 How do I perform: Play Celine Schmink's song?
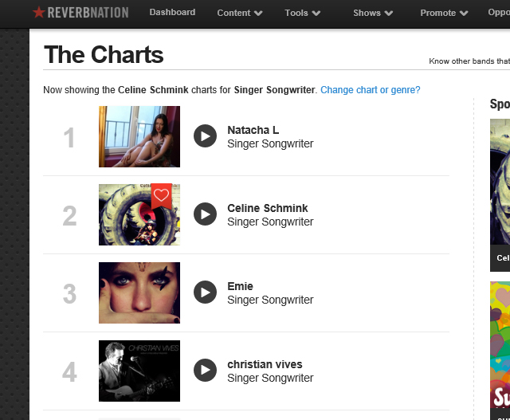[x=205, y=214]
